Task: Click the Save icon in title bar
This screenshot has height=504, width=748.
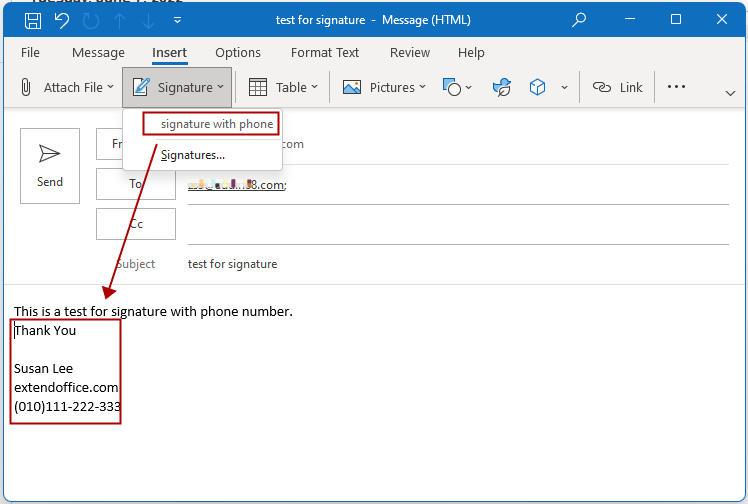Action: (x=33, y=20)
